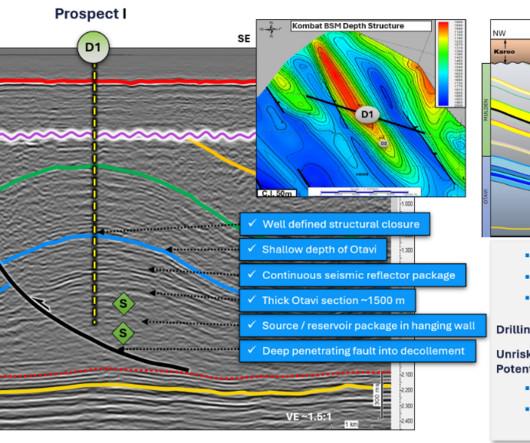Click the fault arrow on the black fault line
530x443 pixels.
tap(42, 303)
